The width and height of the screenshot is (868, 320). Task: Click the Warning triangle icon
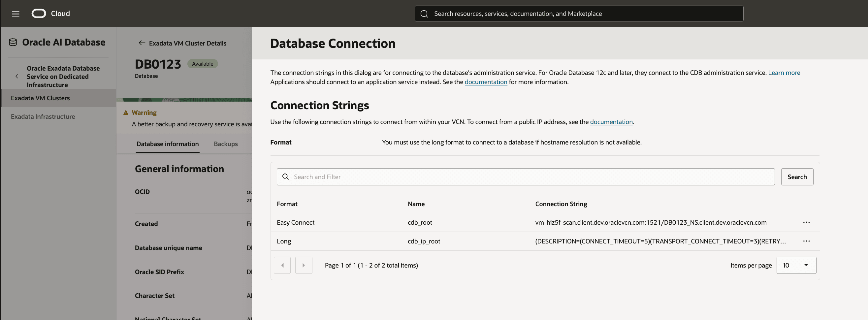click(126, 112)
